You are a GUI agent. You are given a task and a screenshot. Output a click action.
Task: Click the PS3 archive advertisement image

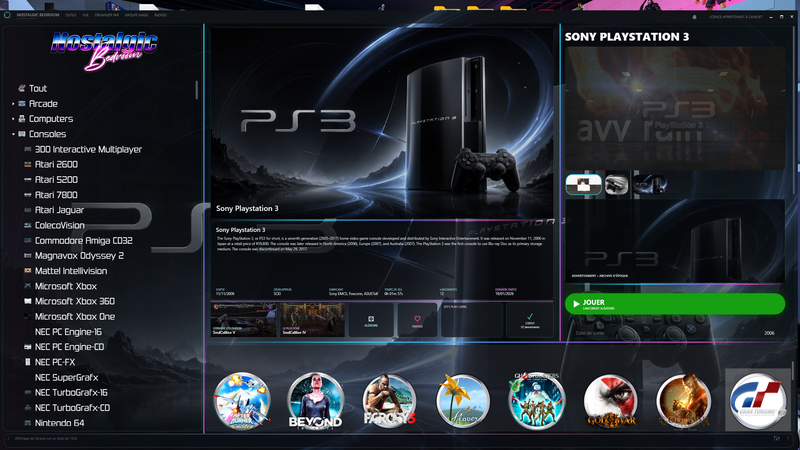[x=674, y=240]
